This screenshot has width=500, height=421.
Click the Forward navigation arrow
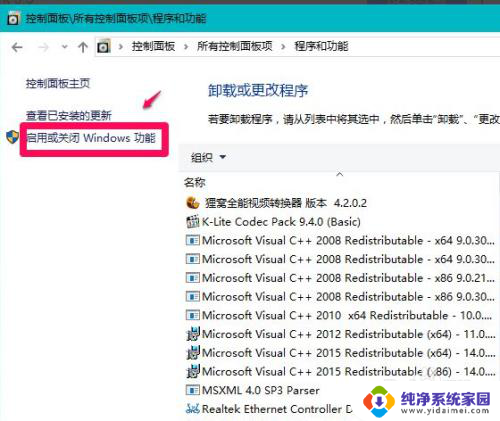coord(43,47)
